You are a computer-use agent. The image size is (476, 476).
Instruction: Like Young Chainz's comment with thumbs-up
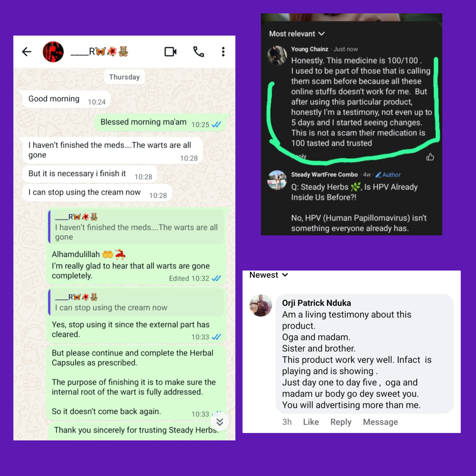tap(430, 157)
